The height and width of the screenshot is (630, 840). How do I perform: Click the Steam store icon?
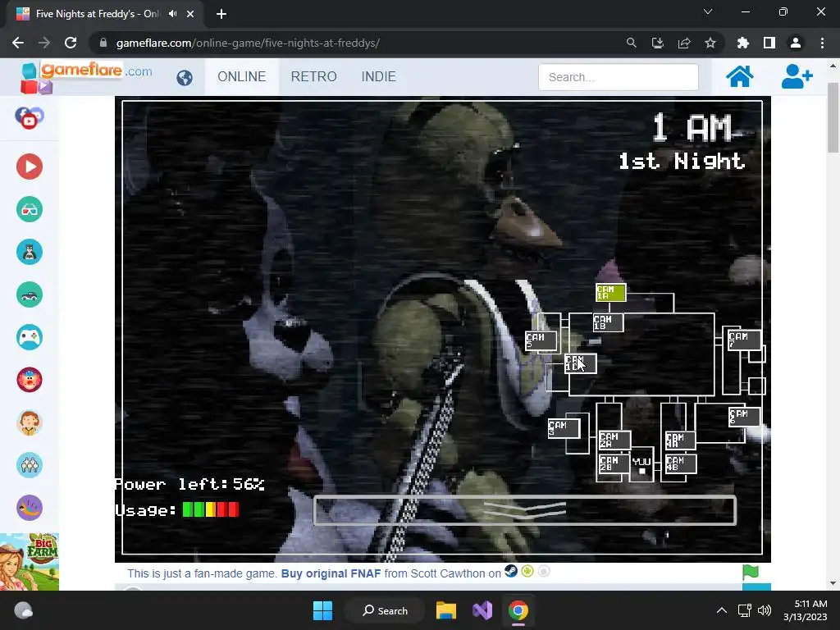click(511, 572)
